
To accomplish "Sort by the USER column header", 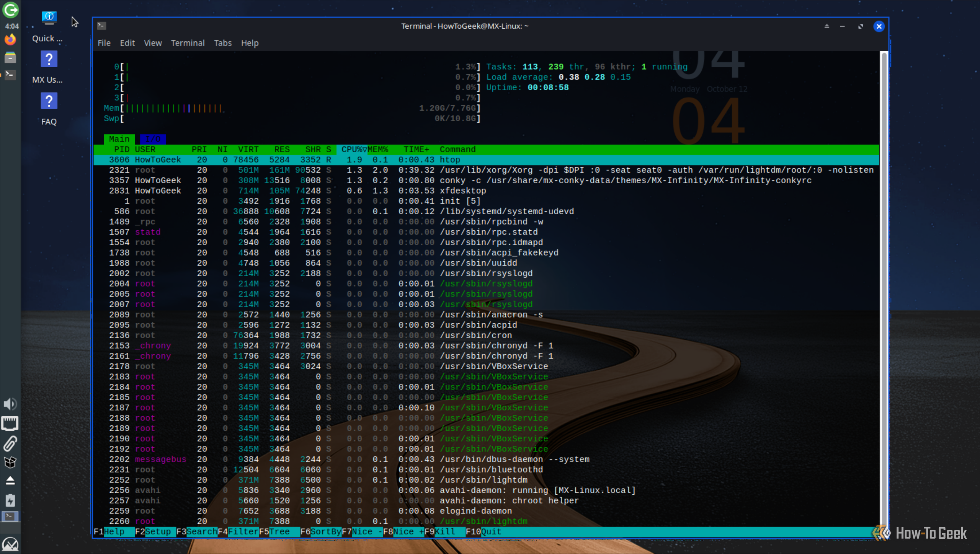I will (145, 149).
